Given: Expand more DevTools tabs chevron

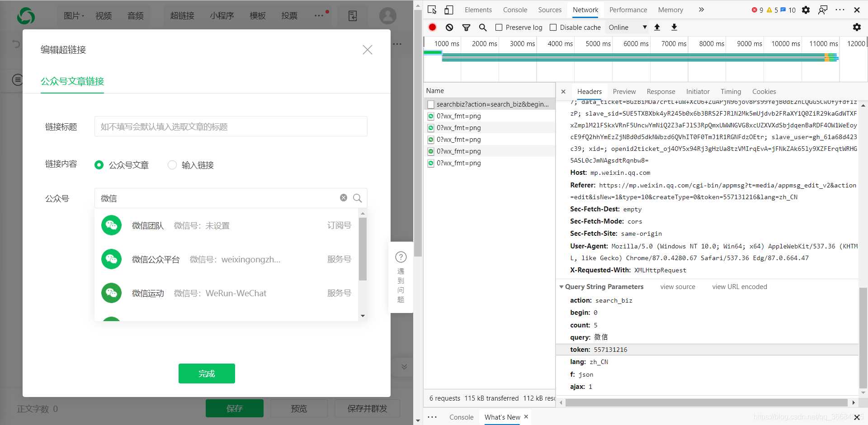Looking at the screenshot, I should pos(701,10).
